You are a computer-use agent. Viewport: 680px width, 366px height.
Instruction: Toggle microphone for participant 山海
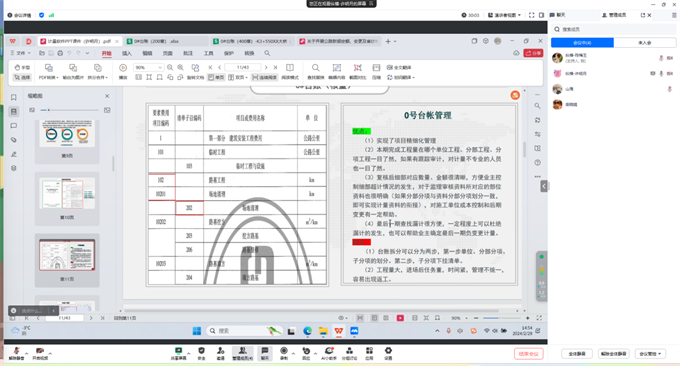tap(670, 89)
